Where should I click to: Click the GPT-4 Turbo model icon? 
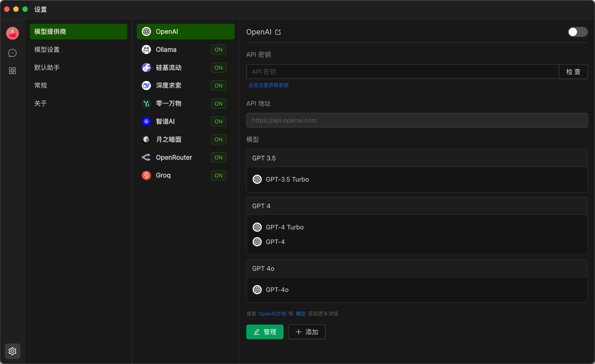tap(257, 227)
